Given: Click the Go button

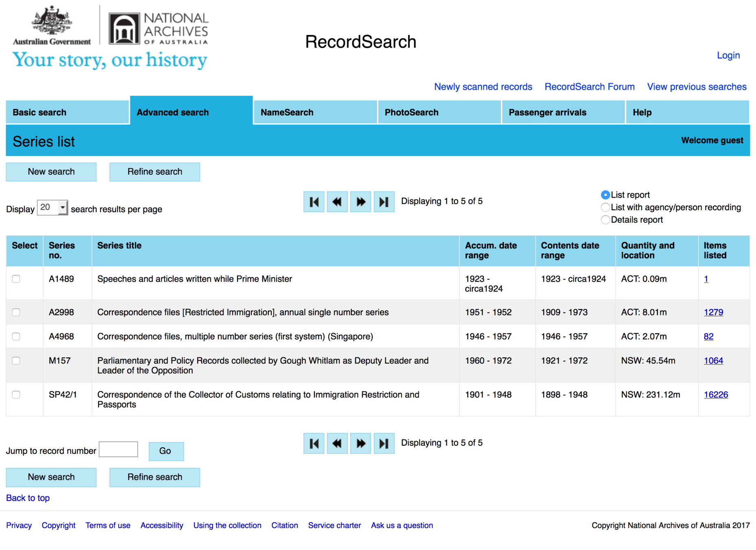Looking at the screenshot, I should tap(166, 451).
